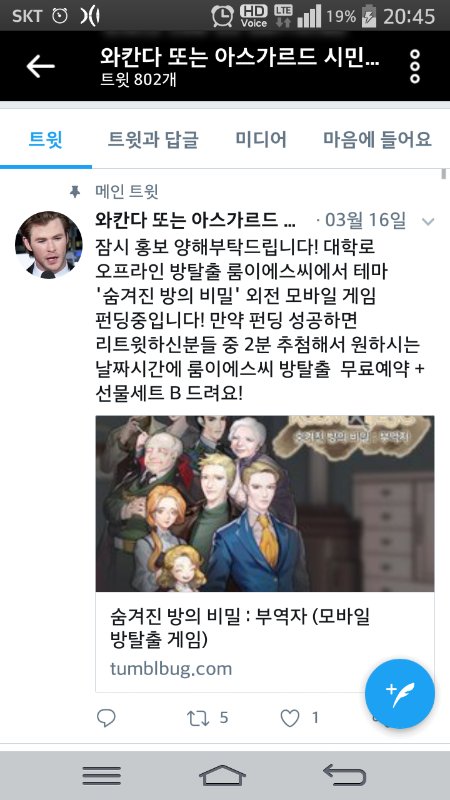This screenshot has height=800, width=450.
Task: Tap the reply speech bubble icon
Action: 106,718
